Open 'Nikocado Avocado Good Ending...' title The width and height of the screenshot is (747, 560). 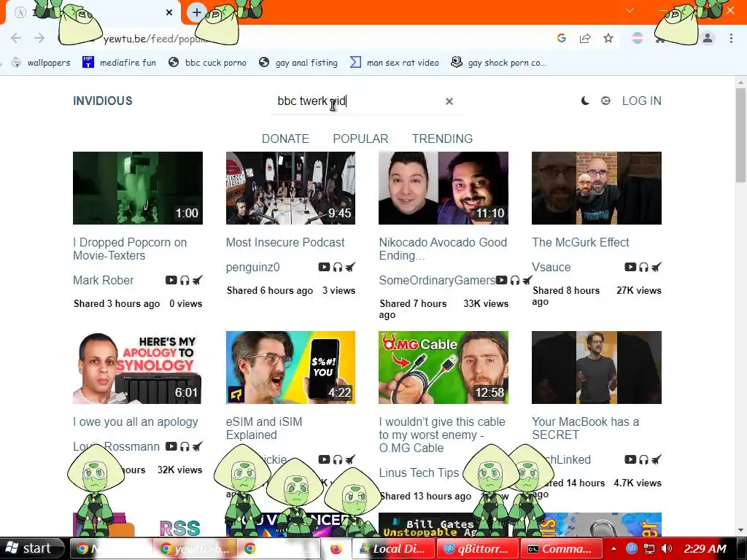443,249
